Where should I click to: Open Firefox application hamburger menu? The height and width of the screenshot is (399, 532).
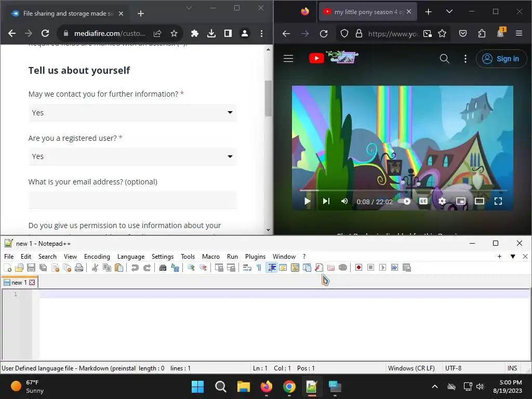(x=519, y=33)
